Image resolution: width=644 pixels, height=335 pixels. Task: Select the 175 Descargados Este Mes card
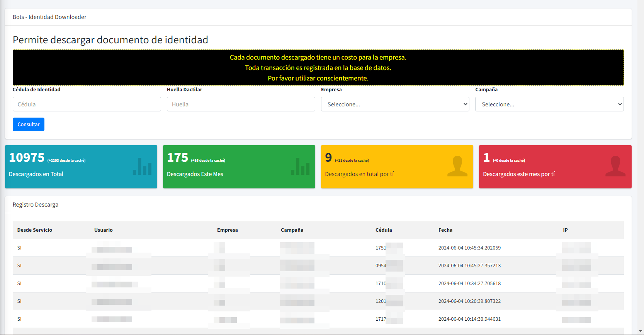(239, 167)
